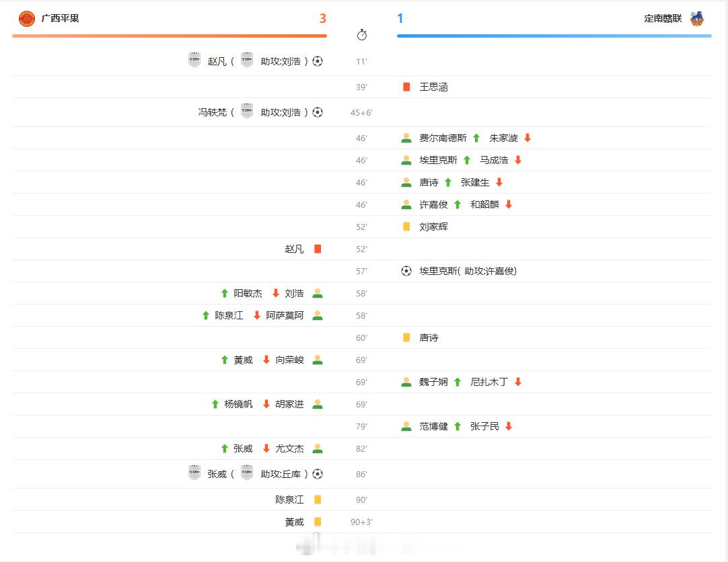Click the home team score 3
This screenshot has height=562, width=728.
(324, 19)
